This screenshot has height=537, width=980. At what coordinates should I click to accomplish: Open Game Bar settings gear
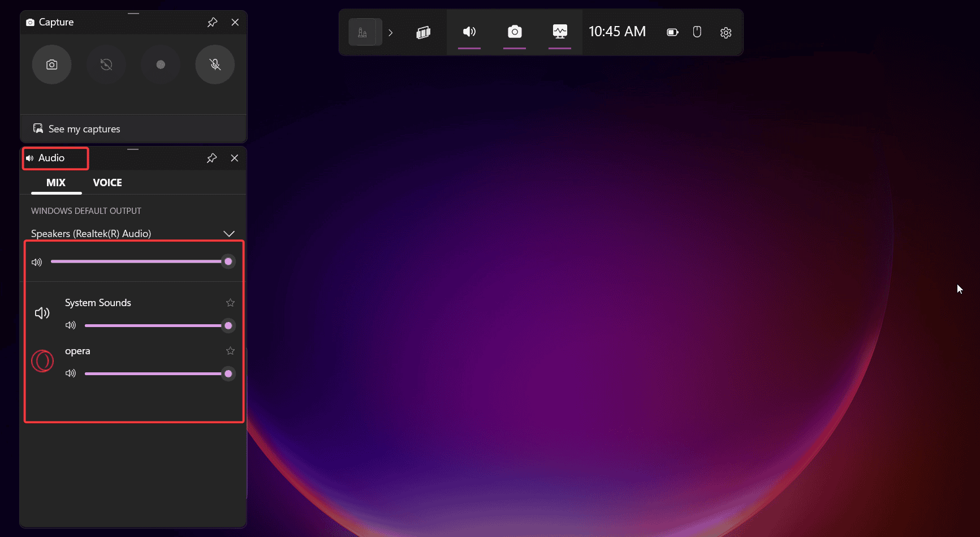point(726,33)
